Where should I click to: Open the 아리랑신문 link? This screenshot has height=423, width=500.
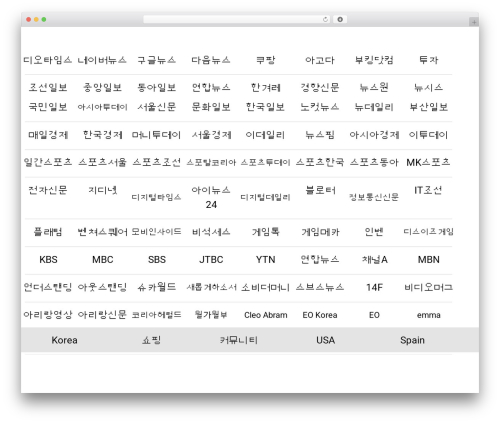pyautogui.click(x=102, y=315)
